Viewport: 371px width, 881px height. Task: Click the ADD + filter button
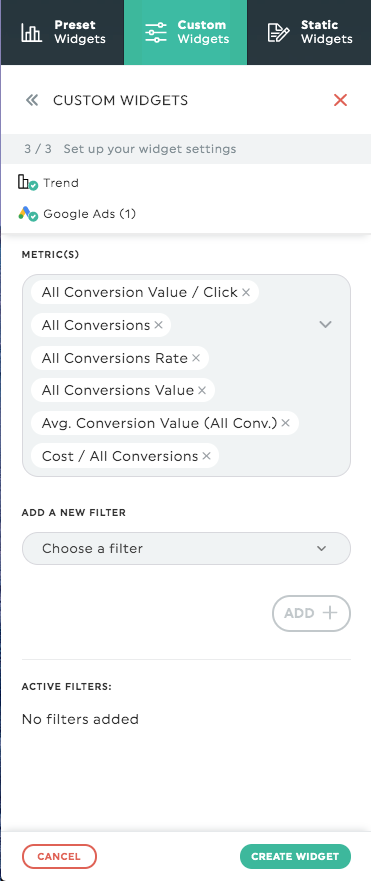(x=311, y=613)
